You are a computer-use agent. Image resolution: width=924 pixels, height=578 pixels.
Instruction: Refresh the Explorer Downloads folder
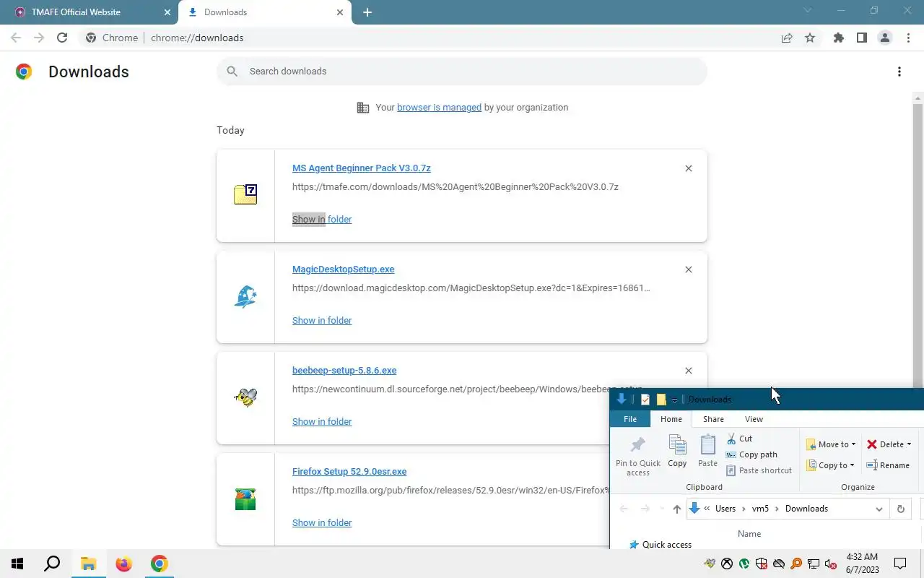(900, 509)
